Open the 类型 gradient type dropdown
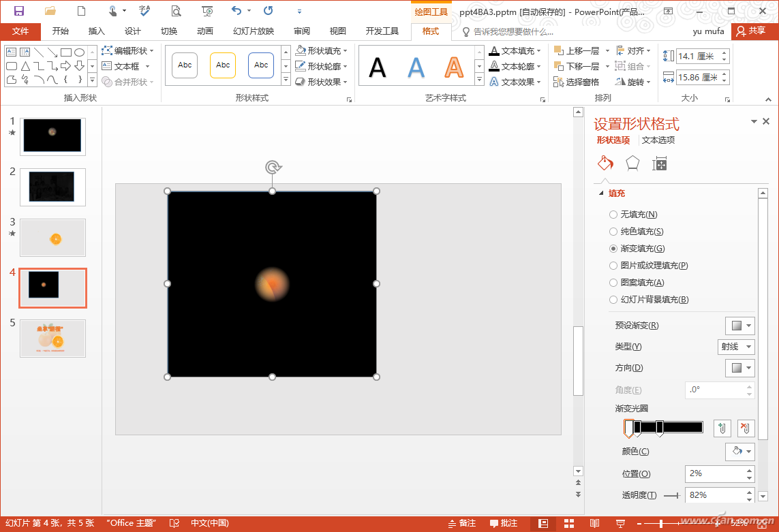This screenshot has height=532, width=779. pos(737,347)
